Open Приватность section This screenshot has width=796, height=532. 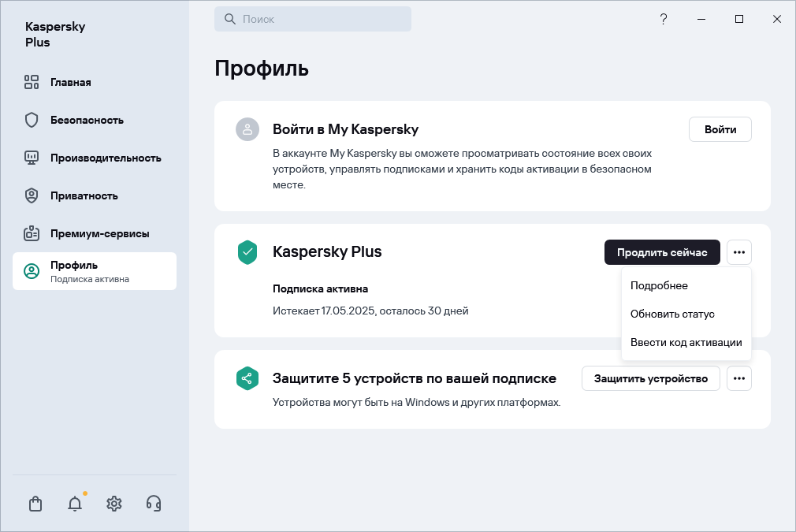point(95,196)
